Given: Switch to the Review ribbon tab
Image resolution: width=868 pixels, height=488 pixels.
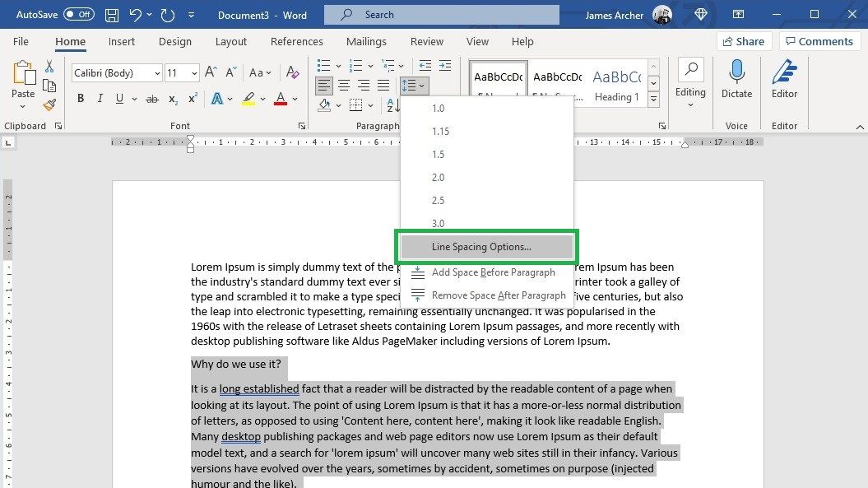Looking at the screenshot, I should click(426, 41).
